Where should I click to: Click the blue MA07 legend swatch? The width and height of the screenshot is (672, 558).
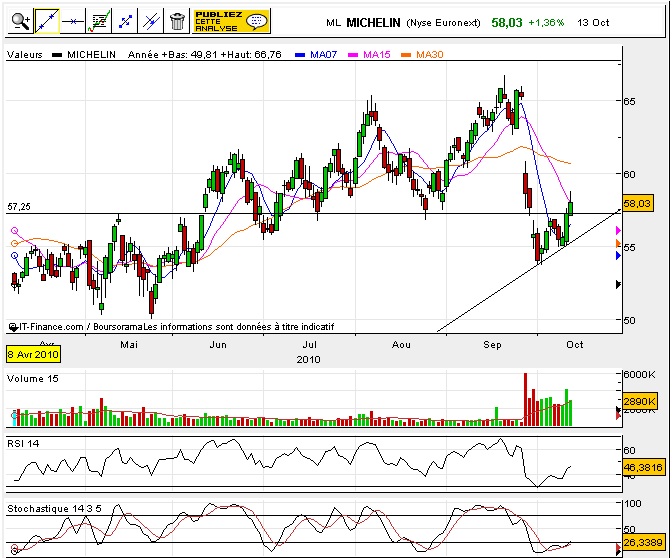coord(300,55)
